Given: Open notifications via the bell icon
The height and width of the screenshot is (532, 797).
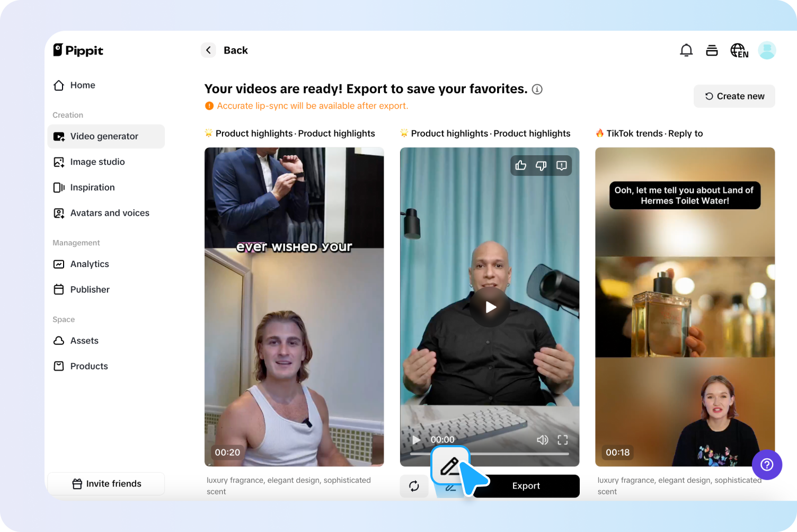Looking at the screenshot, I should click(x=686, y=50).
